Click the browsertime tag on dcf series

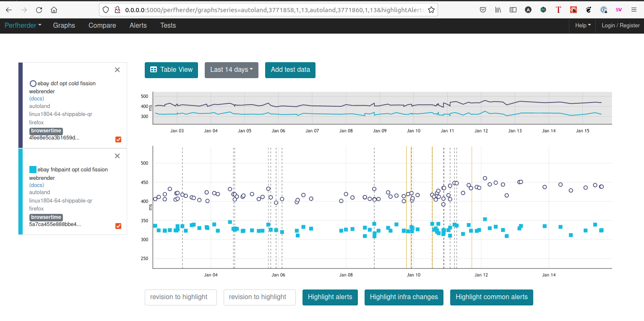pyautogui.click(x=46, y=131)
